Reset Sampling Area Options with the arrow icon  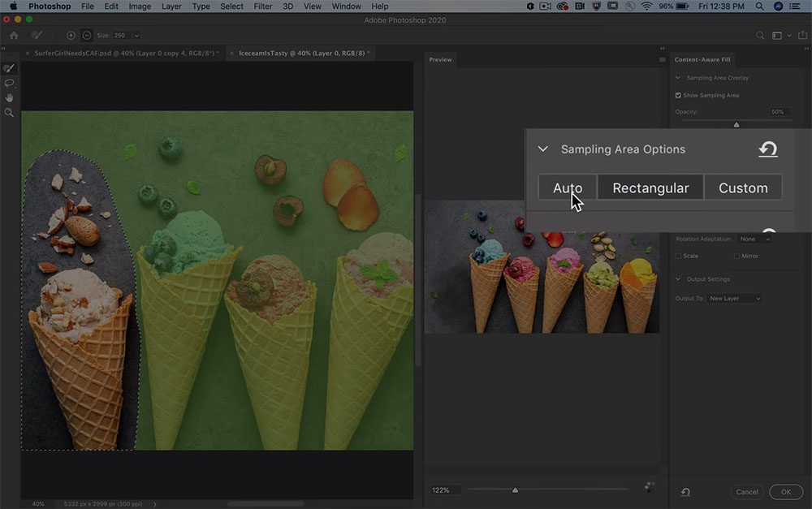click(767, 149)
